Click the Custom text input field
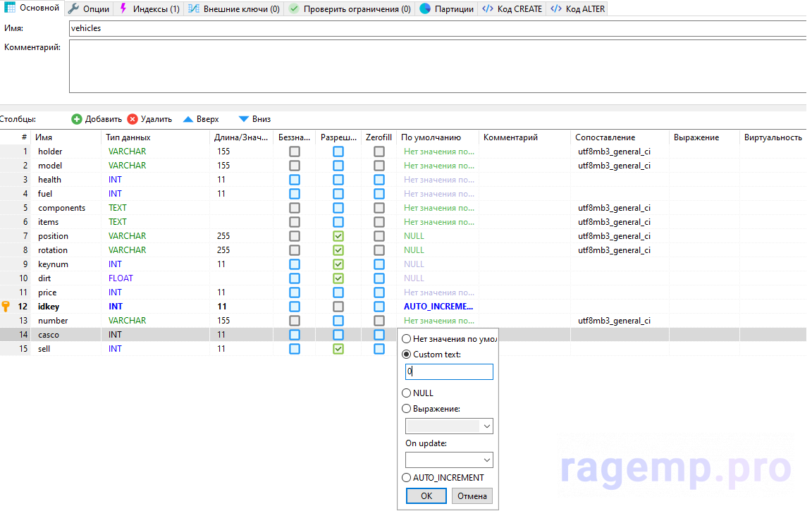The height and width of the screenshot is (511, 812). (449, 371)
